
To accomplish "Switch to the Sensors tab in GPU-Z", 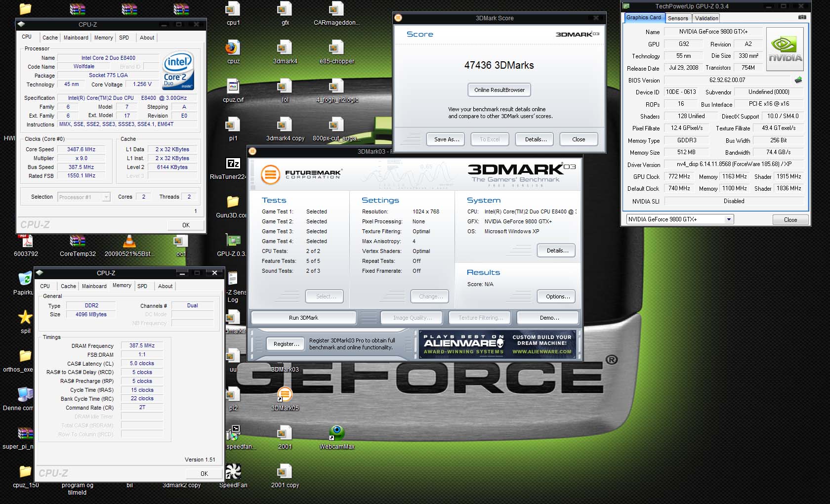I will click(x=678, y=18).
